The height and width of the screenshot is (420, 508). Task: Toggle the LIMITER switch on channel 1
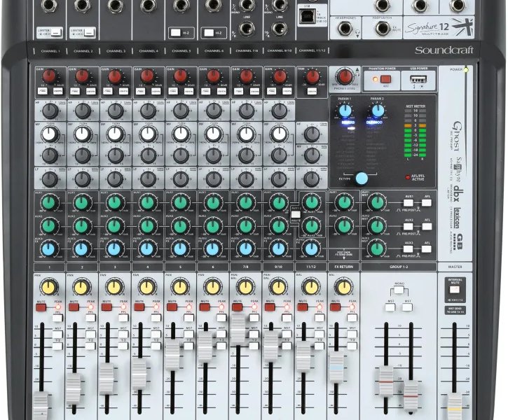[x=56, y=32]
